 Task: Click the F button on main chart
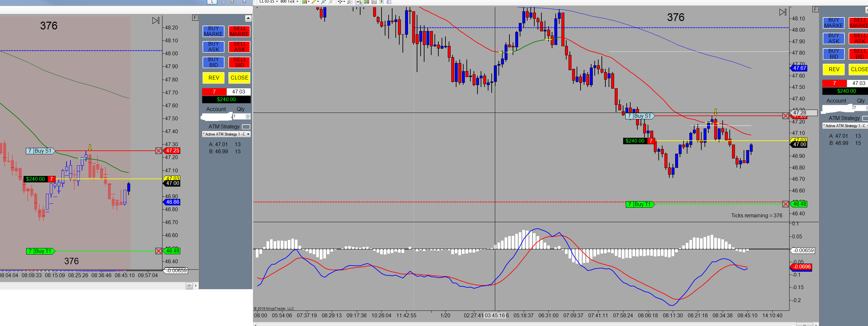[815, 9]
